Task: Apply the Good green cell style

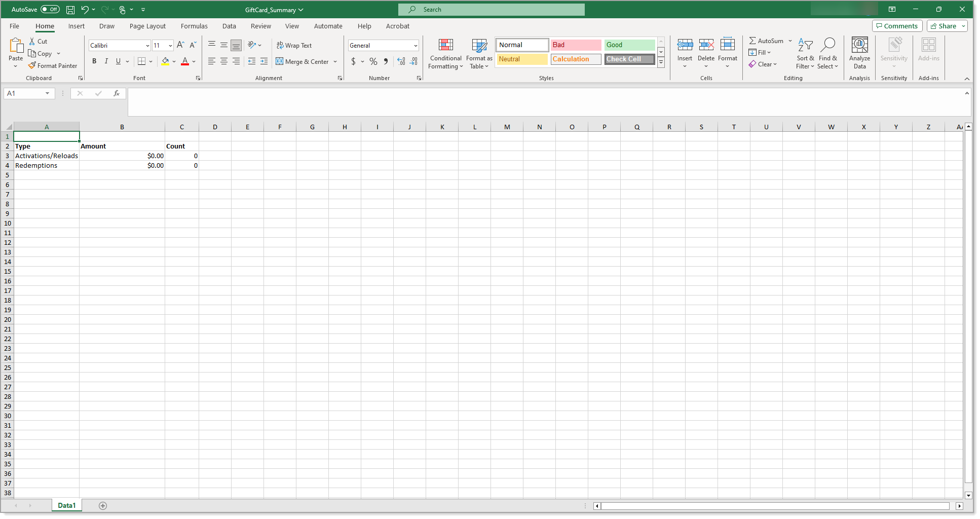Action: (x=630, y=45)
